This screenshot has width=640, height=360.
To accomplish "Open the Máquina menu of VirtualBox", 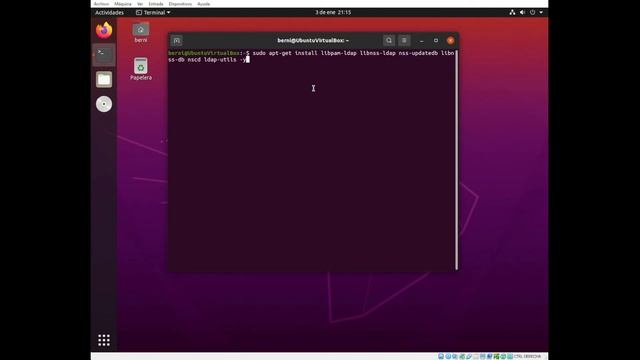I will click(123, 4).
